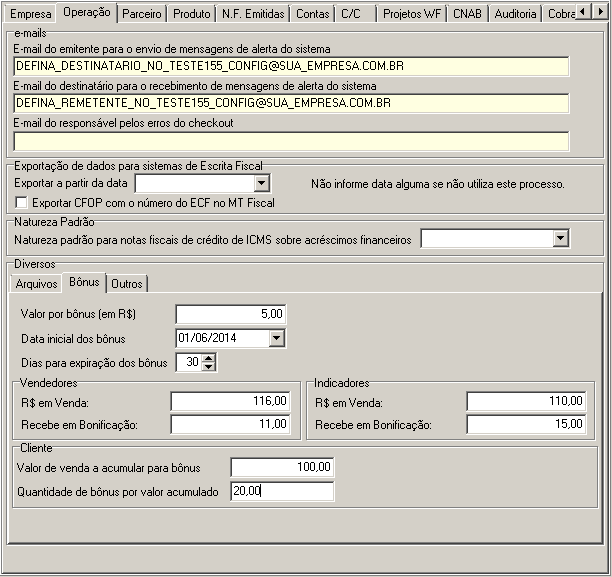The height and width of the screenshot is (577, 612).
Task: Select Vendedores R$ em Venda field
Action: tap(231, 401)
